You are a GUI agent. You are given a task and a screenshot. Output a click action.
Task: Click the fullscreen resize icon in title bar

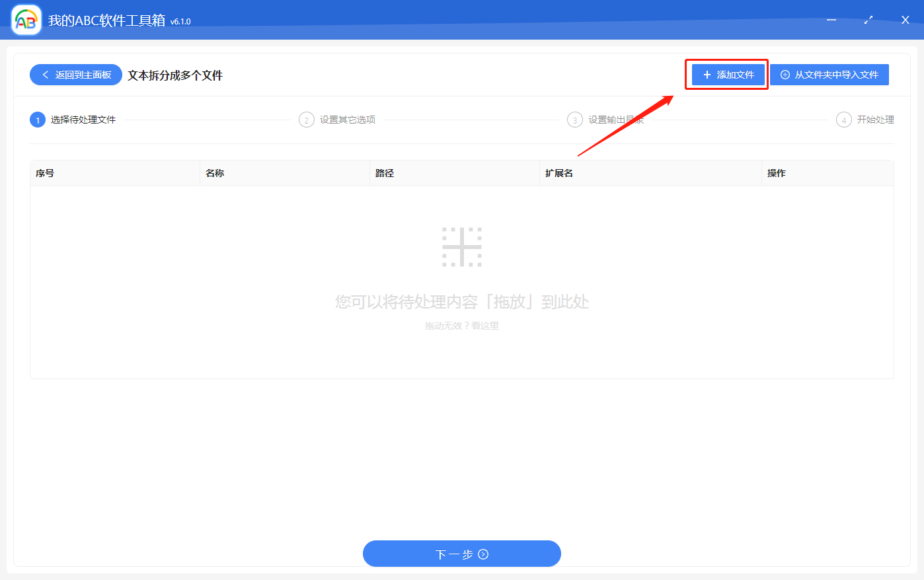coord(868,20)
